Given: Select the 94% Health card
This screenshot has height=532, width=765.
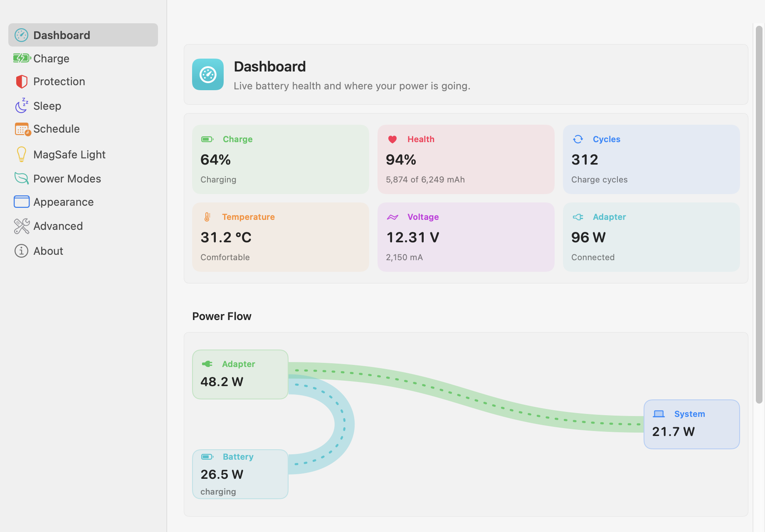Looking at the screenshot, I should pyautogui.click(x=466, y=159).
